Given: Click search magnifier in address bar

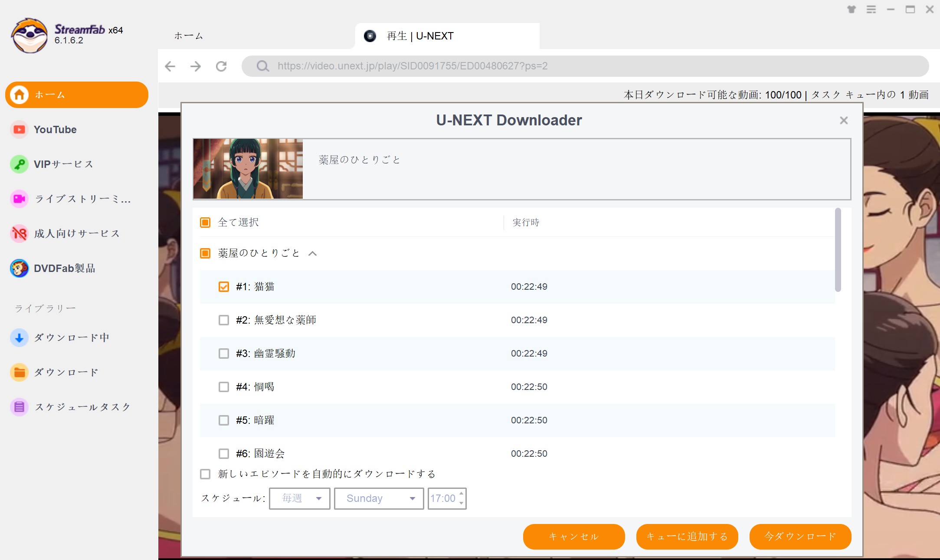Looking at the screenshot, I should tap(262, 66).
